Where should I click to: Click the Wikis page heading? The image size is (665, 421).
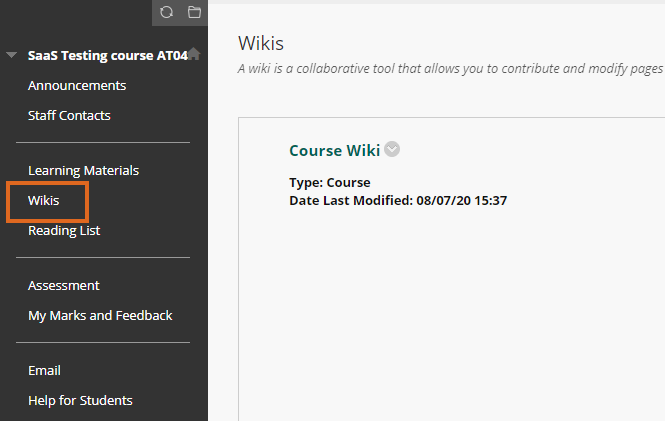(x=261, y=43)
